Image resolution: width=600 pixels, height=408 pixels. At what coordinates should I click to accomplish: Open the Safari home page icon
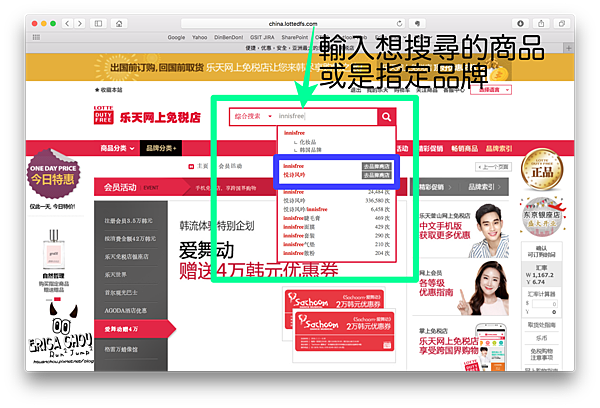click(x=119, y=23)
